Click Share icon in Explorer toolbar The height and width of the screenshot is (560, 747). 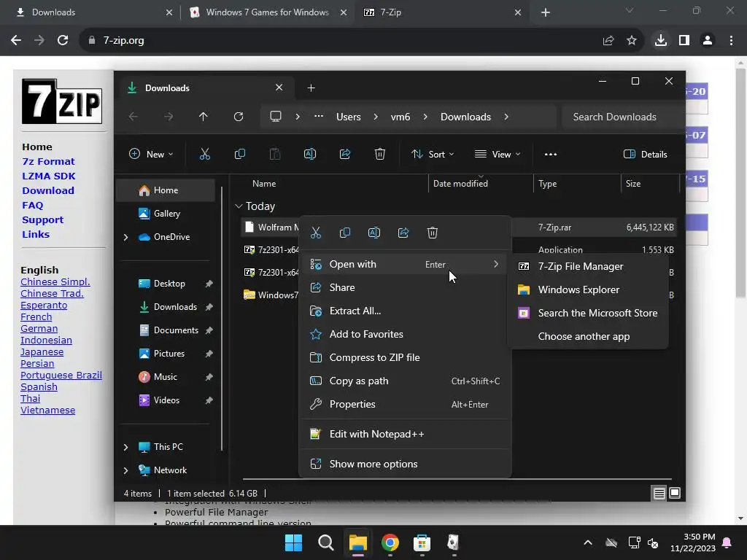pos(345,155)
